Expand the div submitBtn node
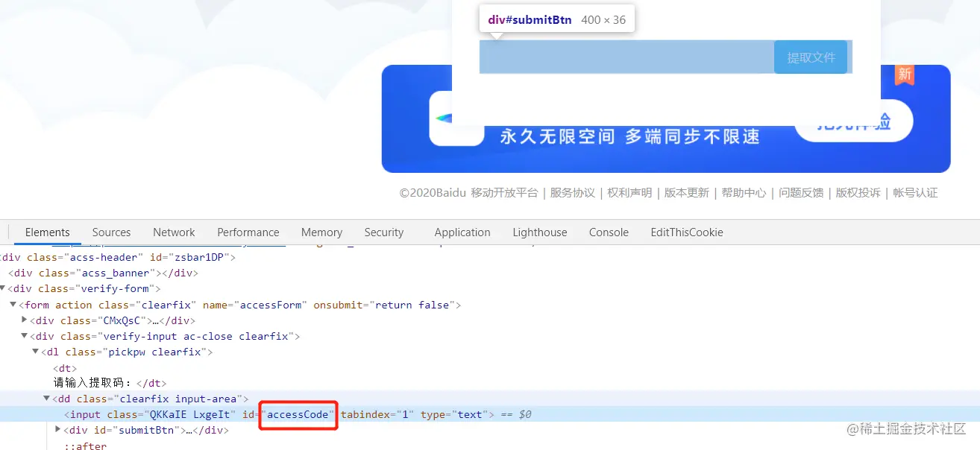 coord(57,429)
